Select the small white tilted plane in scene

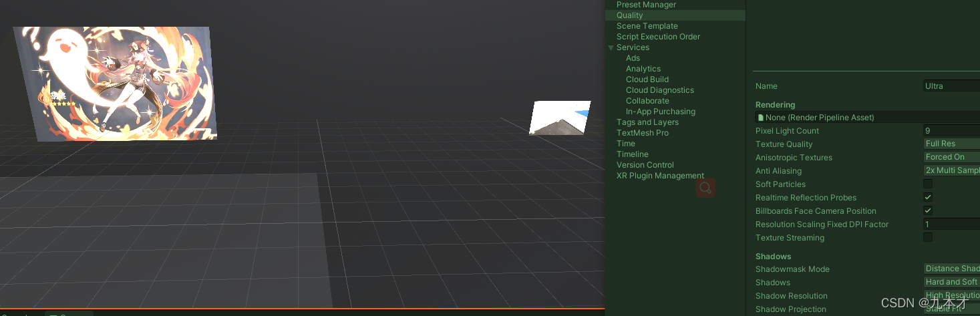[x=560, y=118]
